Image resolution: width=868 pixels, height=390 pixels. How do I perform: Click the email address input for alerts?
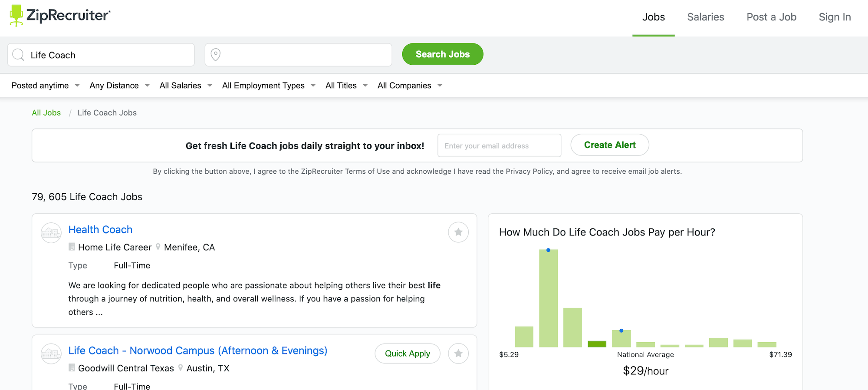point(500,145)
